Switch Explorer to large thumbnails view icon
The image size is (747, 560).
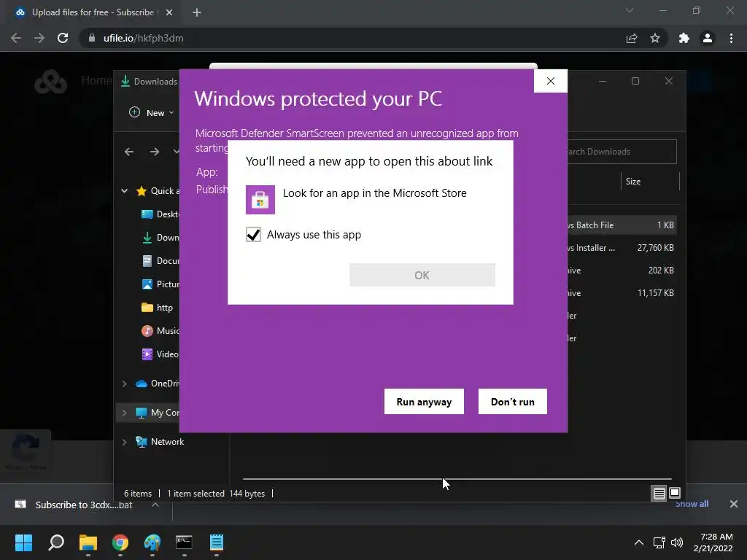[x=675, y=494]
